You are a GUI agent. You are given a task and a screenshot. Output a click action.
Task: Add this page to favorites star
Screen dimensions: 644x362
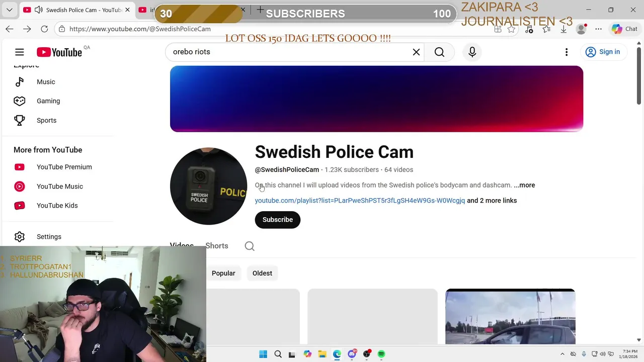coord(511,29)
